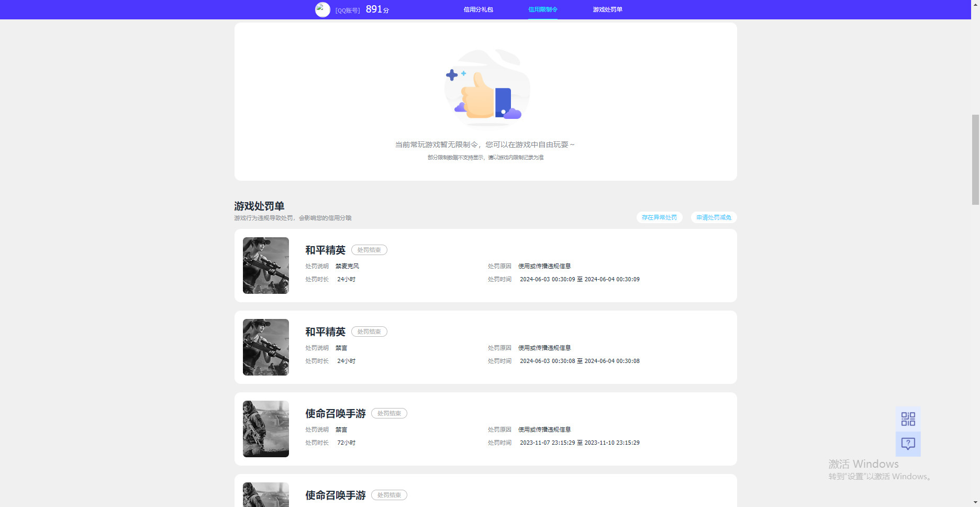
Task: Open 和平精英 thumbnail for 禁言 24小时 penalty
Action: coord(266,347)
